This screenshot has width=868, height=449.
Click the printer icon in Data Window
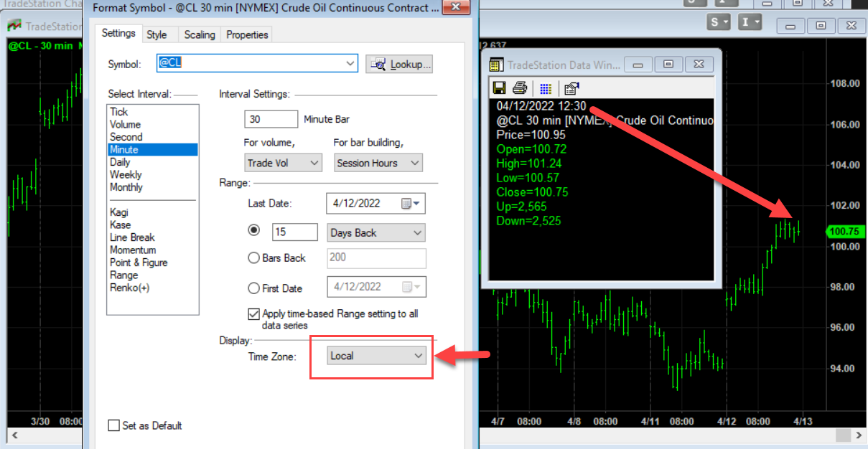tap(521, 88)
